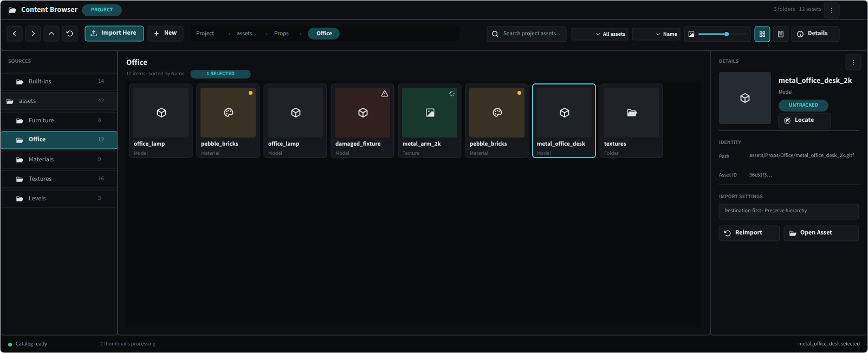Select the assets root folder
This screenshot has width=868, height=353.
pyautogui.click(x=59, y=101)
